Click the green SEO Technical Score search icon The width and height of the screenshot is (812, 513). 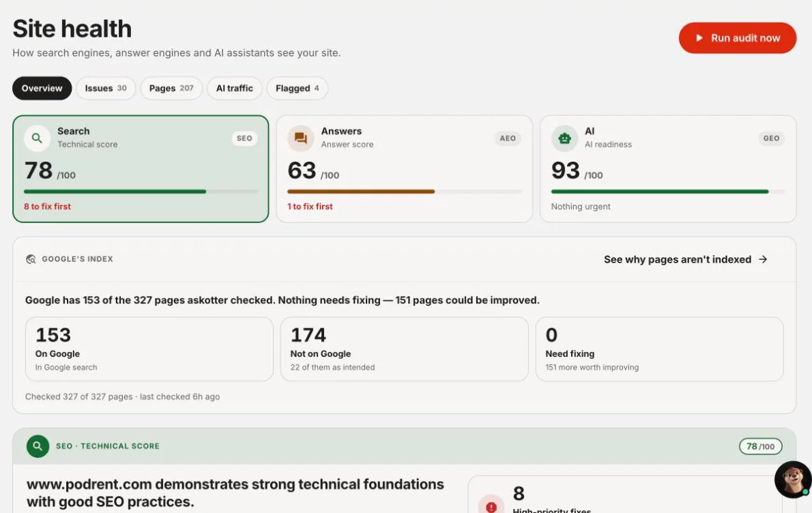coord(38,445)
